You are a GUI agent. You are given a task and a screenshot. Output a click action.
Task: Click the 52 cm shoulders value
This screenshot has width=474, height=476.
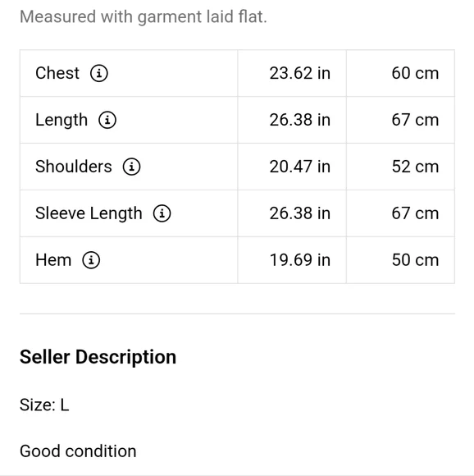tap(415, 167)
